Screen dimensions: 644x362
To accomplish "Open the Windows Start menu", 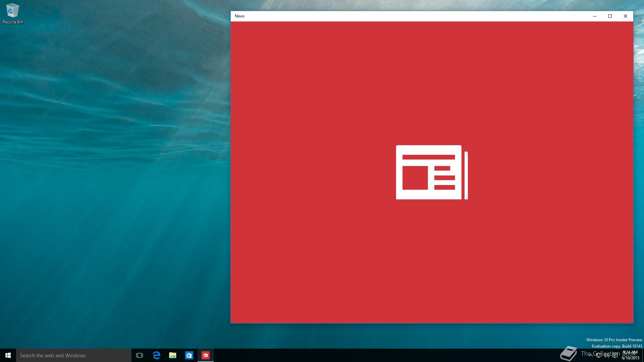I will click(x=8, y=355).
